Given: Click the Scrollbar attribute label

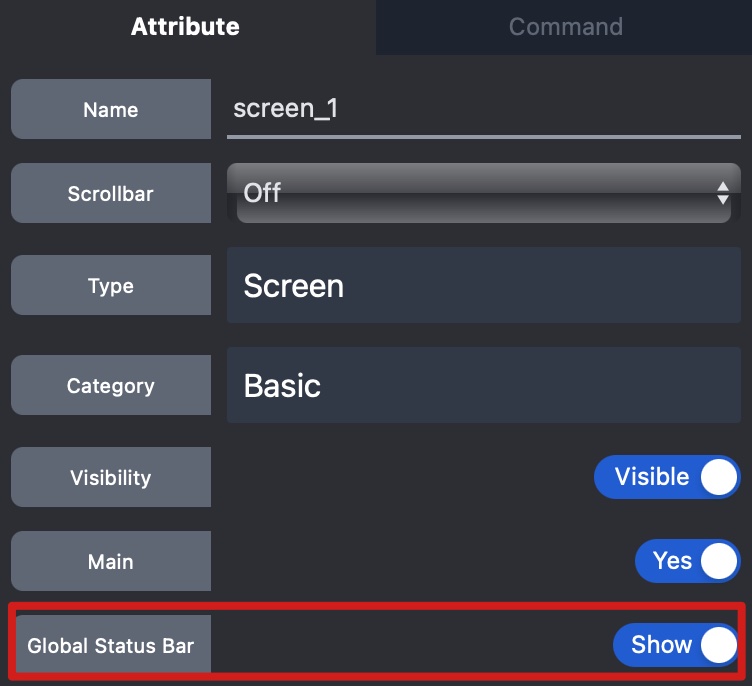Looking at the screenshot, I should point(111,194).
